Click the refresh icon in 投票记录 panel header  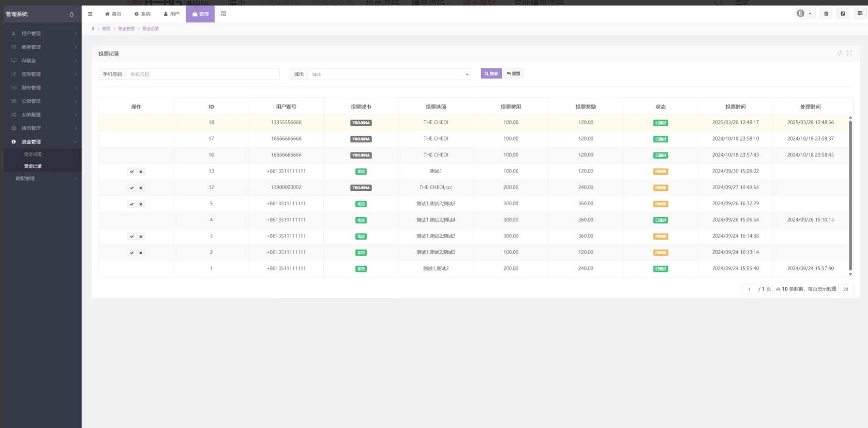point(840,53)
